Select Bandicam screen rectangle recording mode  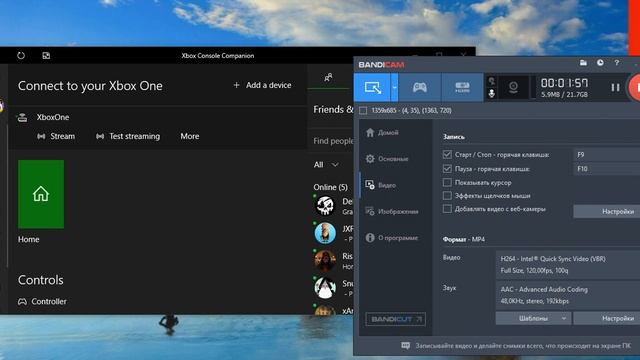point(372,87)
